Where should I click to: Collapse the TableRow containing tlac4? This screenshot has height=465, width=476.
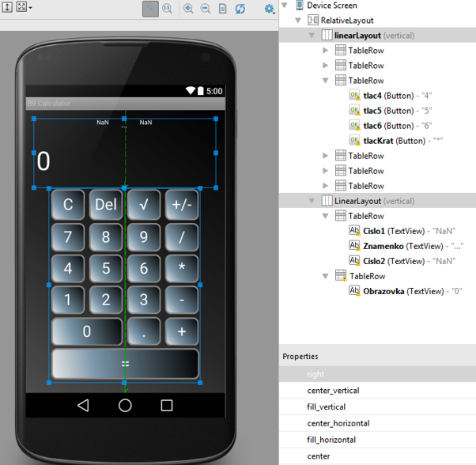pyautogui.click(x=326, y=81)
